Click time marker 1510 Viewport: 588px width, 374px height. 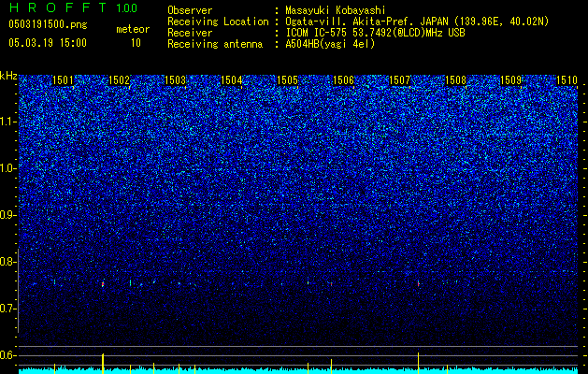tap(567, 80)
